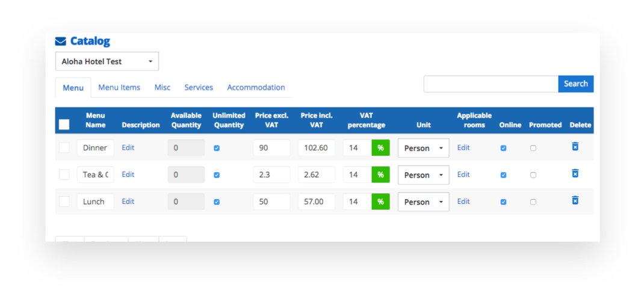Edit applicable rooms for Tea row
Viewport: 644px width, 299px height.
coord(463,174)
